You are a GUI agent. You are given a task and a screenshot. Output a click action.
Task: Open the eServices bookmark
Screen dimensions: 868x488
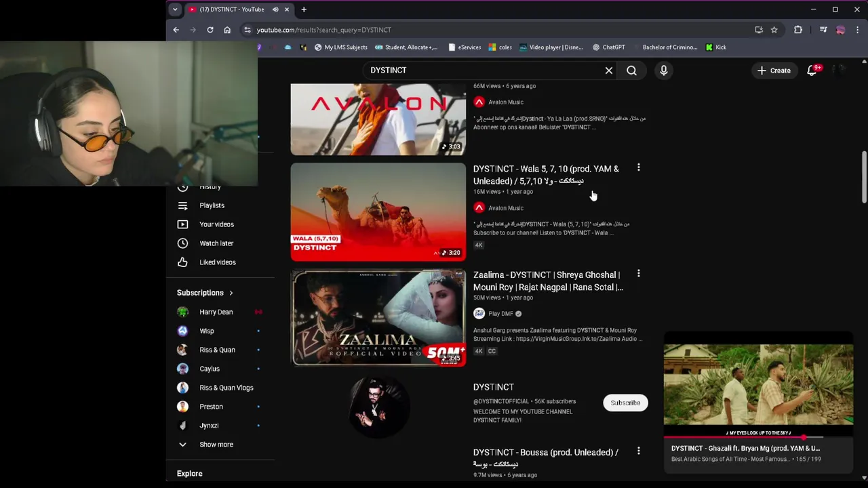tap(465, 47)
